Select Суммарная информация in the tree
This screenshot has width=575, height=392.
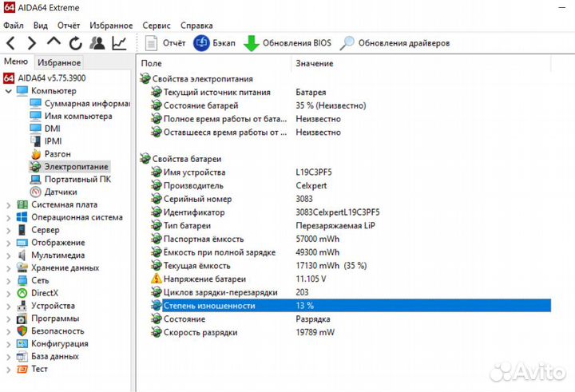point(80,104)
